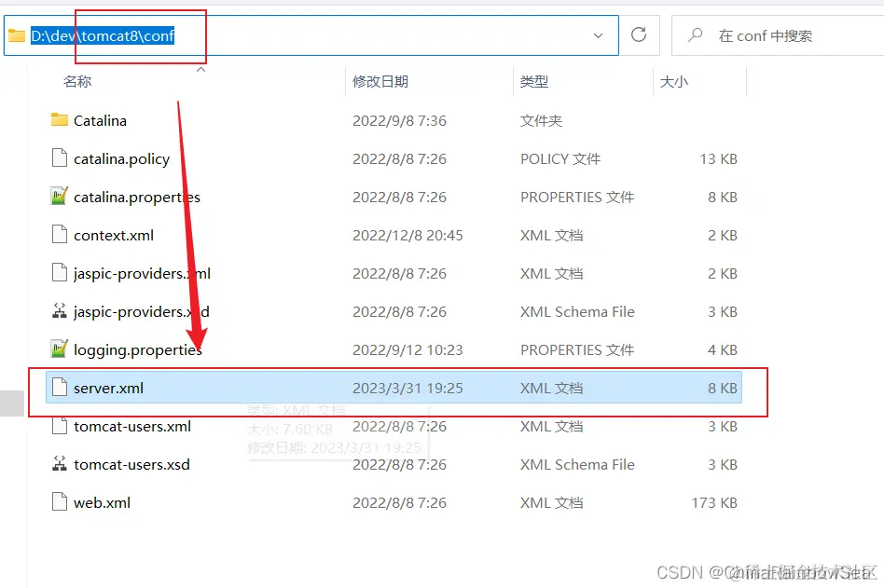Click the tomcat-users.xsd schema icon
Viewport: 884px width, 588px height.
click(59, 464)
